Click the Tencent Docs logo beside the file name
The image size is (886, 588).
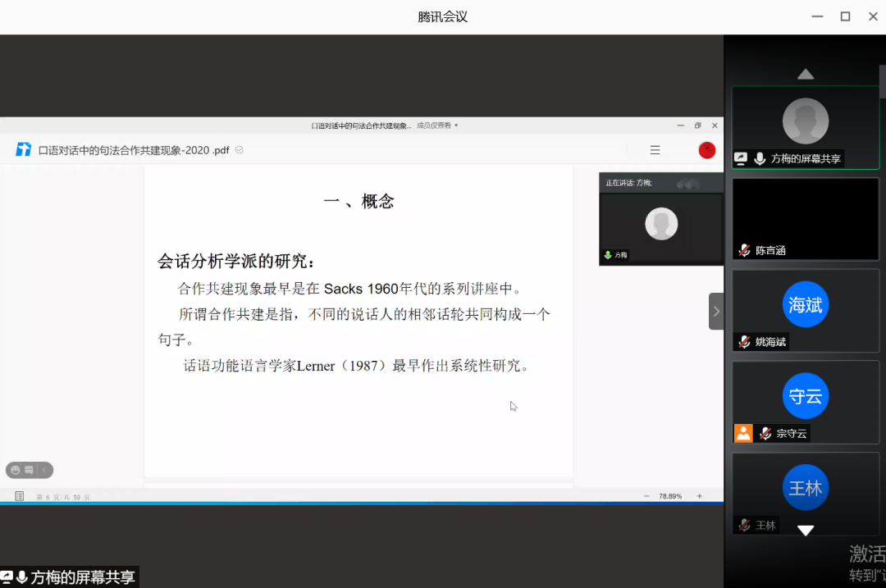pos(23,150)
